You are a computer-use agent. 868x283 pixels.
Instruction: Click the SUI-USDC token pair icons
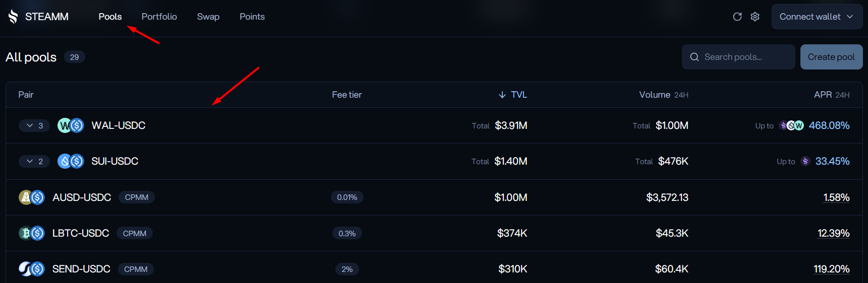click(x=71, y=161)
